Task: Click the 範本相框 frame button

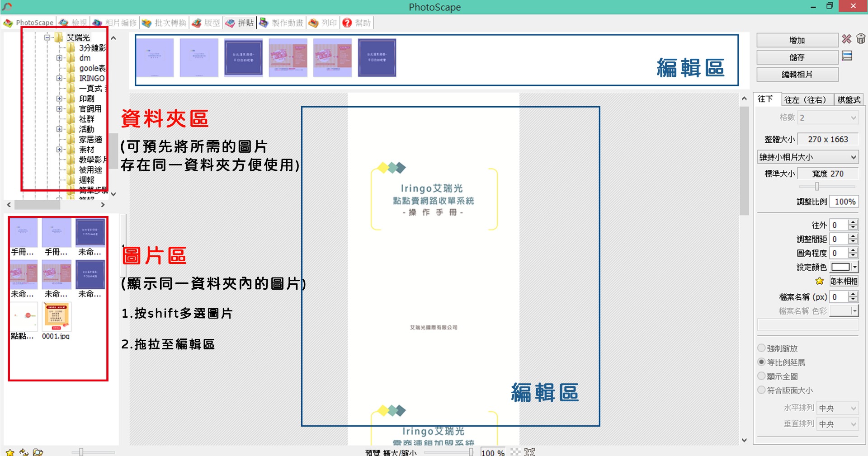Action: tap(844, 281)
